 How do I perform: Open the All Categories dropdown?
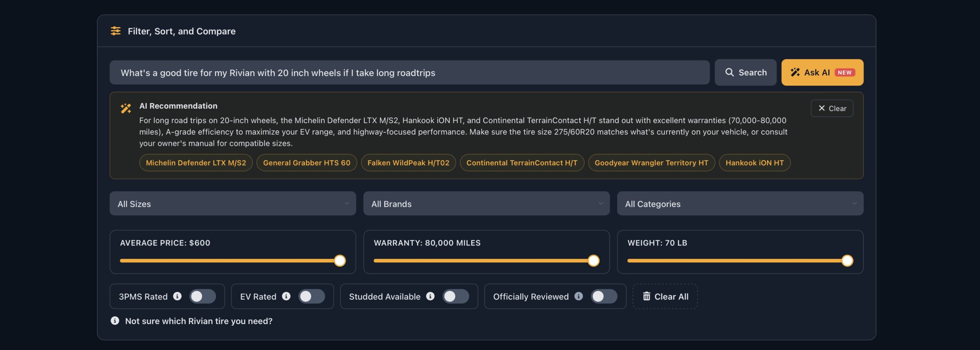[740, 203]
